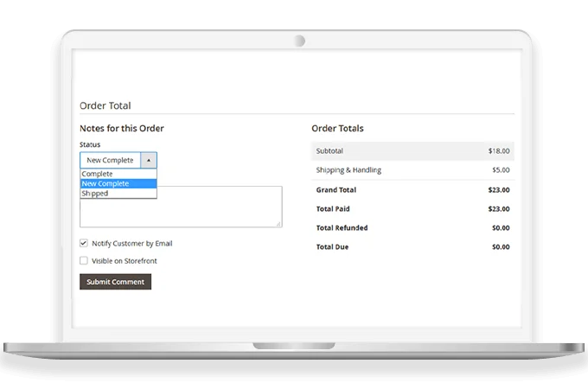Click the Shipping & Handling label
588x389 pixels.
[x=348, y=170]
